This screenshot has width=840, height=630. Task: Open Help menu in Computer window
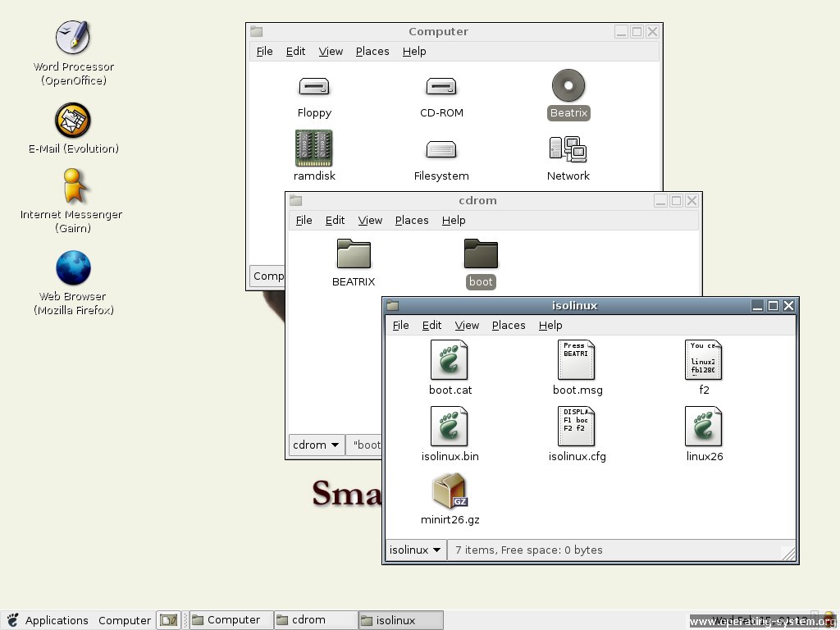coord(414,52)
